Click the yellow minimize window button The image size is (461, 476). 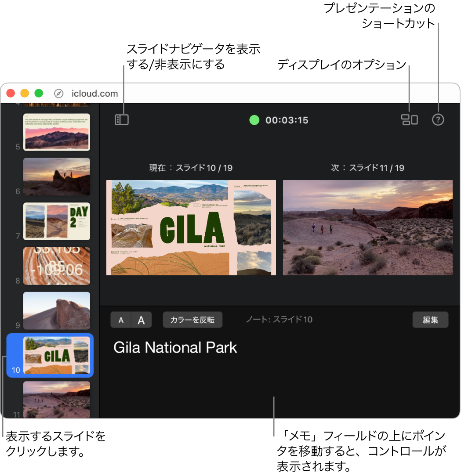(25, 93)
